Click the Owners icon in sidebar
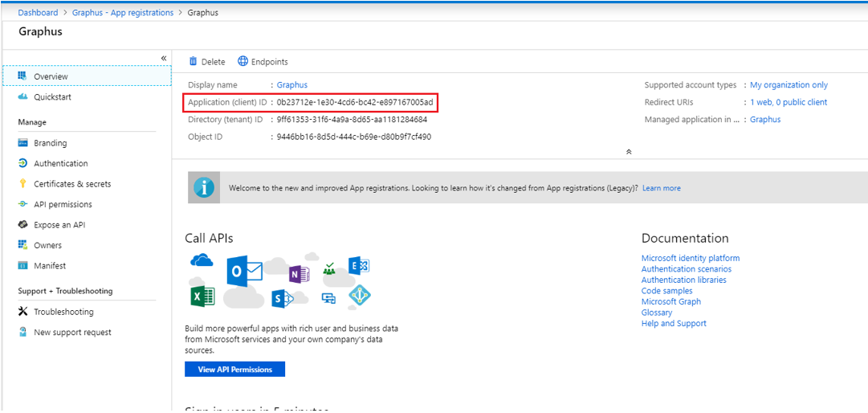The width and height of the screenshot is (868, 413). coord(22,245)
